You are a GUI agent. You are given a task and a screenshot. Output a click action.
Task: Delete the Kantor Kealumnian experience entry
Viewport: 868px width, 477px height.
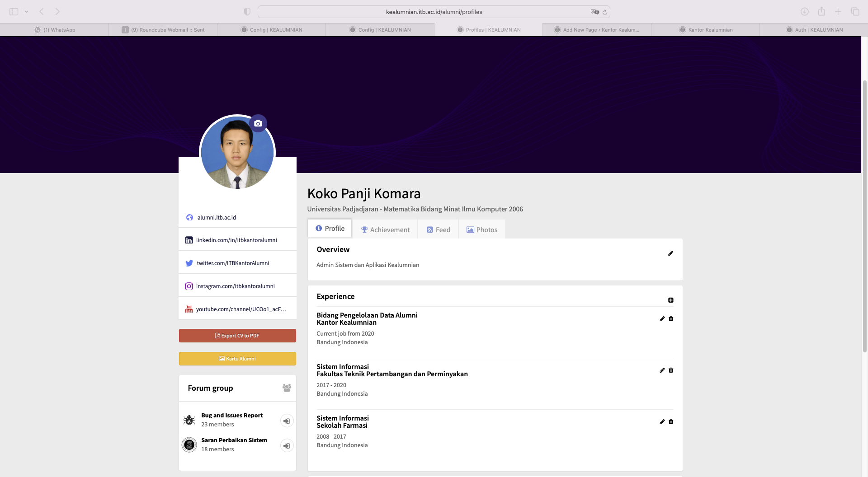[x=671, y=319]
